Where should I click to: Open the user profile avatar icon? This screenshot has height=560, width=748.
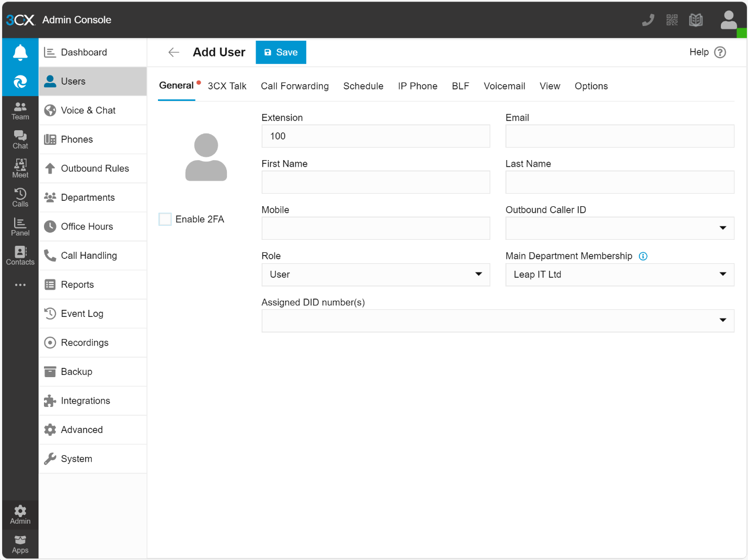click(728, 20)
